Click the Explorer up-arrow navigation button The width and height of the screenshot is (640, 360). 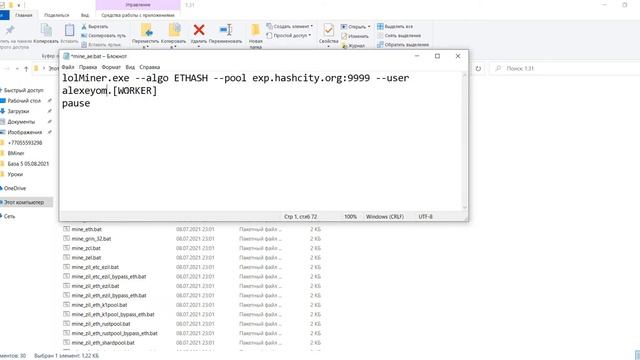pos(26,69)
